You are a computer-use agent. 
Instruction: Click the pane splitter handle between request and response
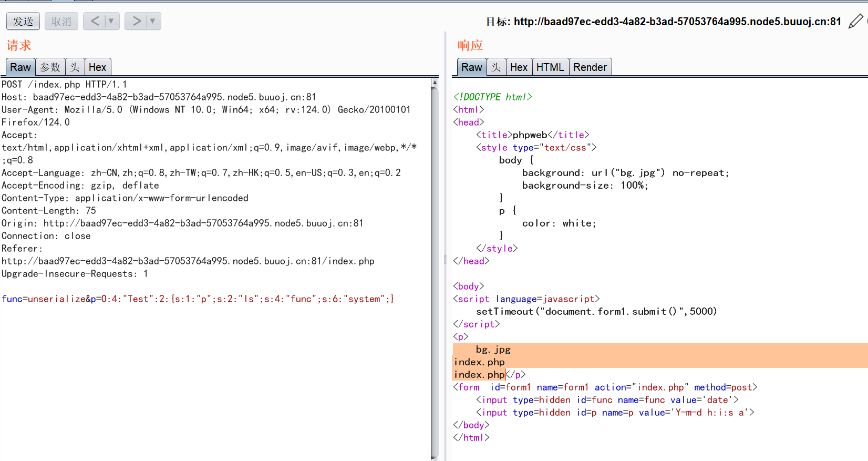[x=445, y=259]
